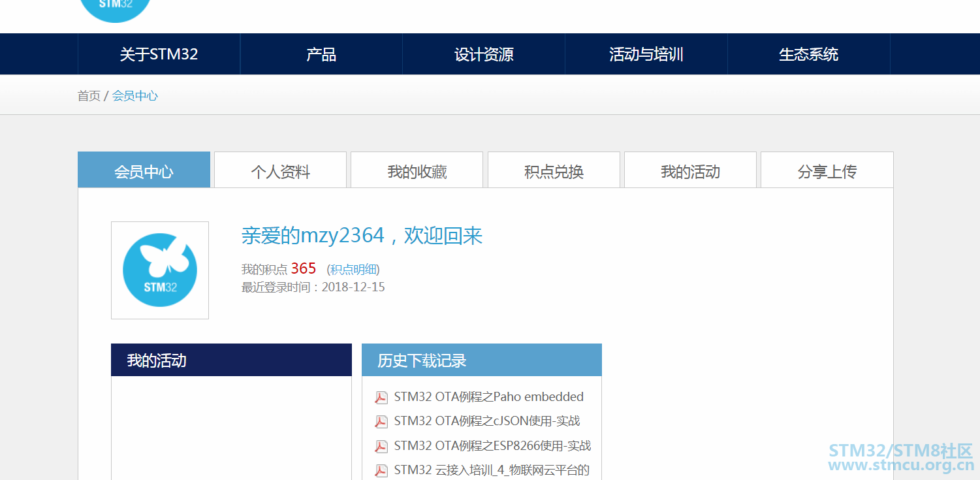Click 最近登录时间：2018-12-15 text
Screen dimensions: 980x480
pos(313,287)
